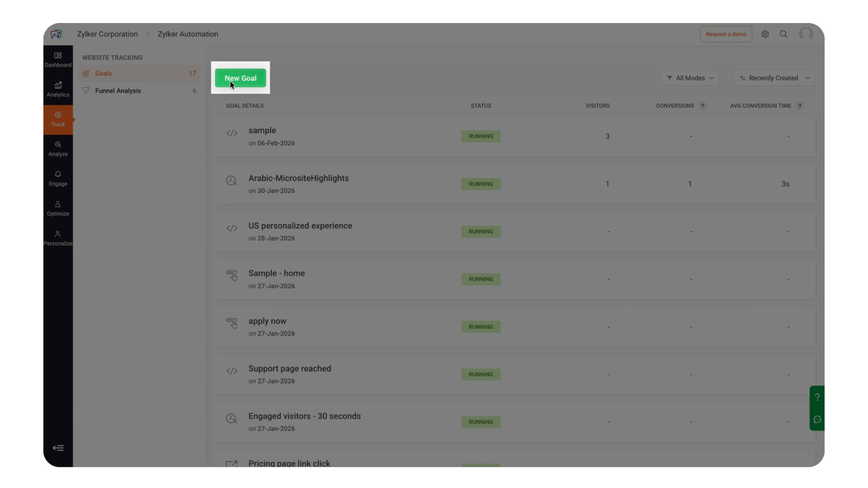Select the Analyze sidebar icon
The width and height of the screenshot is (868, 488).
58,149
